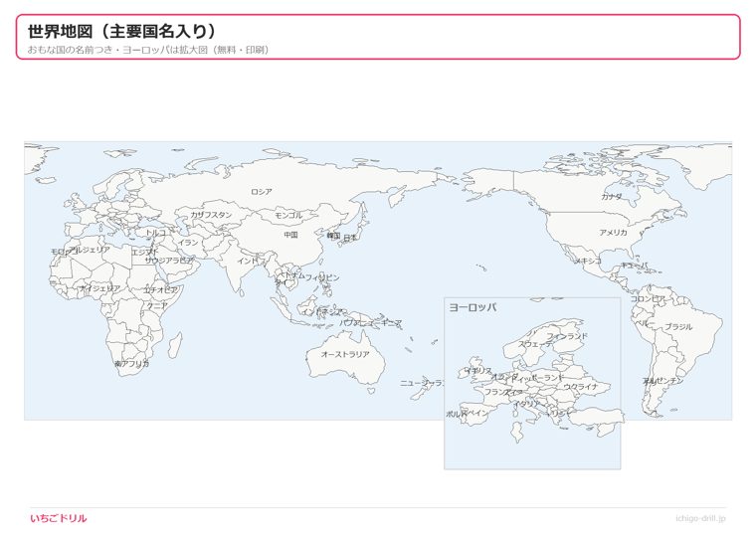Select the いちごドリル logo text
756x534 pixels.
pyautogui.click(x=59, y=518)
